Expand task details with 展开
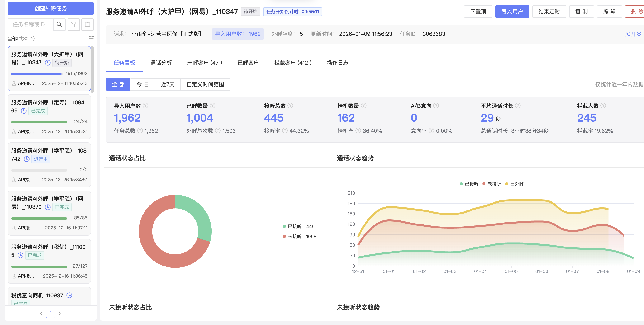This screenshot has width=644, height=325. 632,34
